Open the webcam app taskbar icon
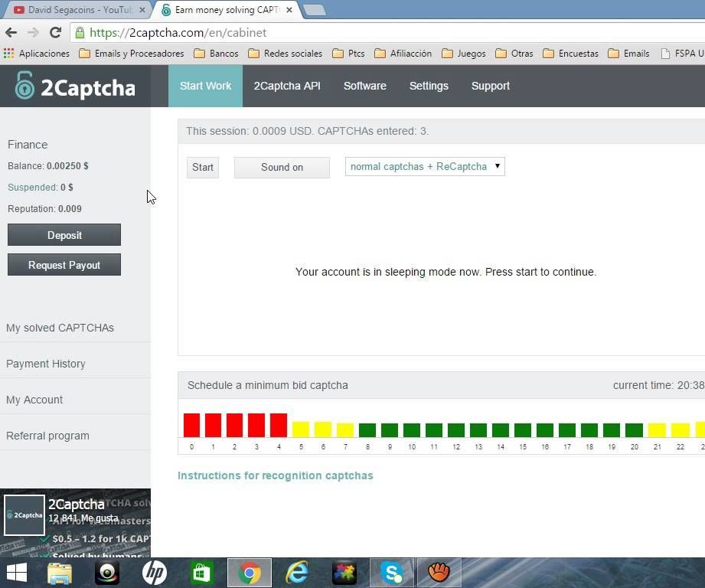 pos(107,573)
